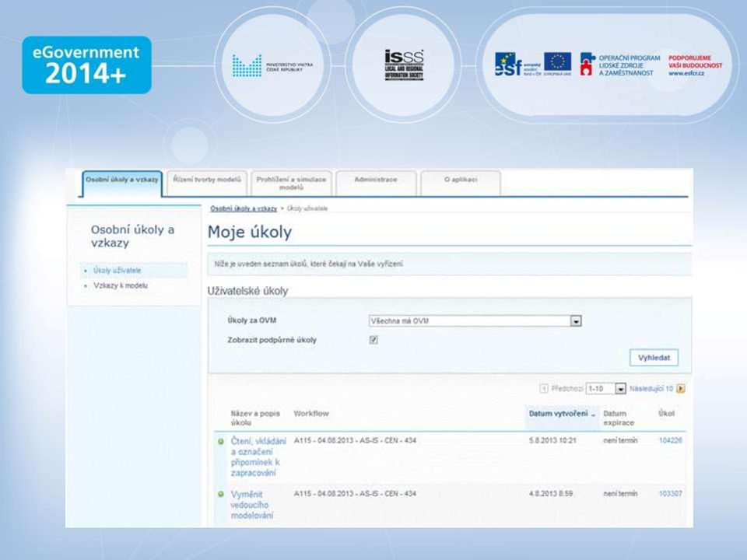747x560 pixels.
Task: Click the Vyhledat button
Action: pos(654,358)
